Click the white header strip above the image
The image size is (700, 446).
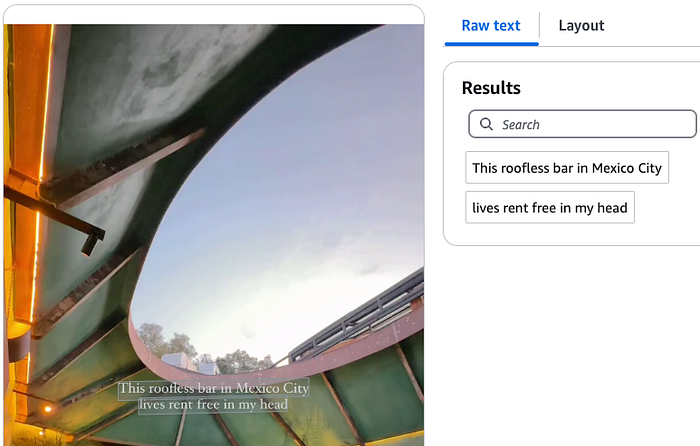[213, 15]
